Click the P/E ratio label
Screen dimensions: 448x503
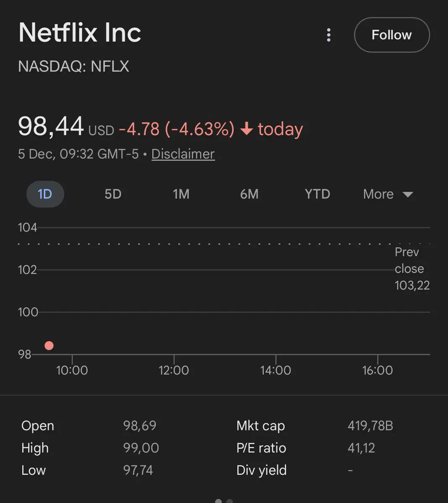261,448
